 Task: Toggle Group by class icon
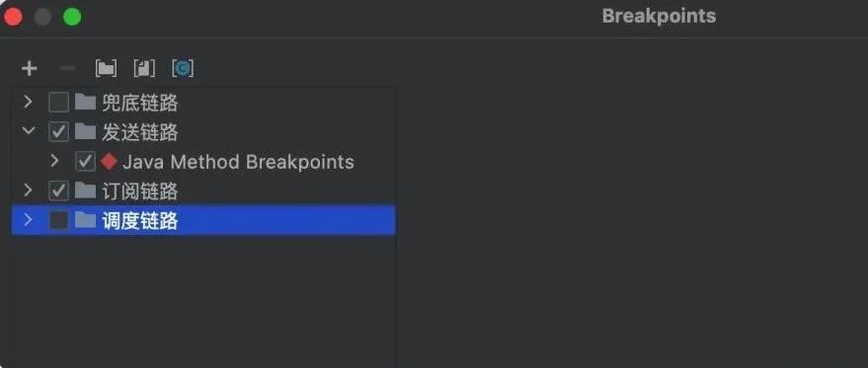click(x=184, y=69)
